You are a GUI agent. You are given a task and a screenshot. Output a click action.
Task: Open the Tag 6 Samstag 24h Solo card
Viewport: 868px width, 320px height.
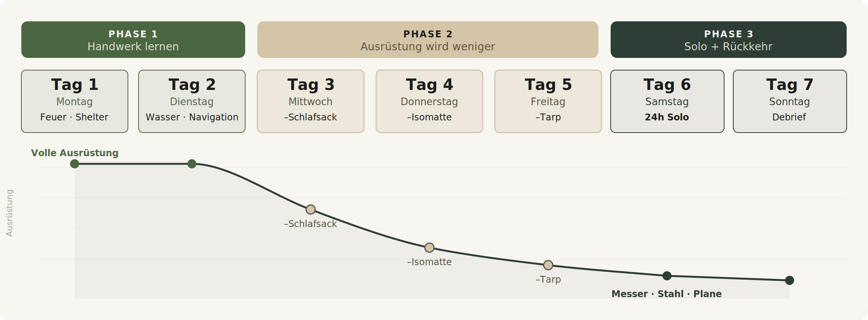click(x=667, y=101)
